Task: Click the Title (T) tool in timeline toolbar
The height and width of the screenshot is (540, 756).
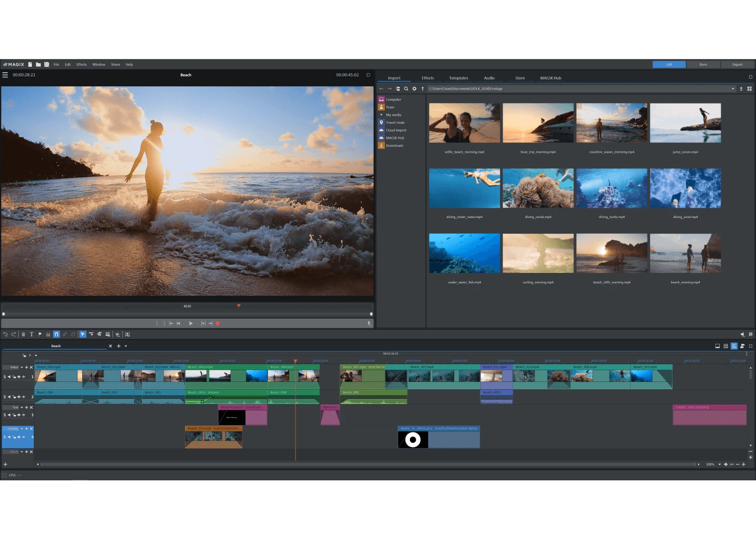Action: (x=31, y=334)
